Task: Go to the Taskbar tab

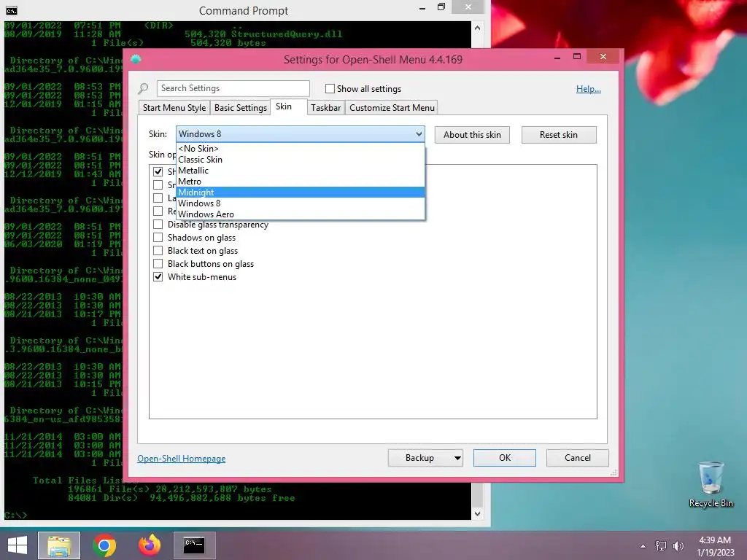Action: 326,108
